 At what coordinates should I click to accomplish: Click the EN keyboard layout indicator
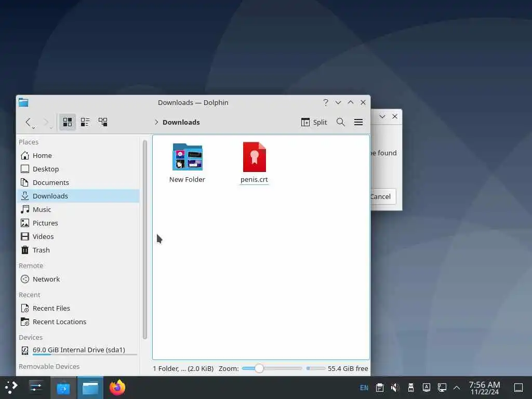coord(364,388)
